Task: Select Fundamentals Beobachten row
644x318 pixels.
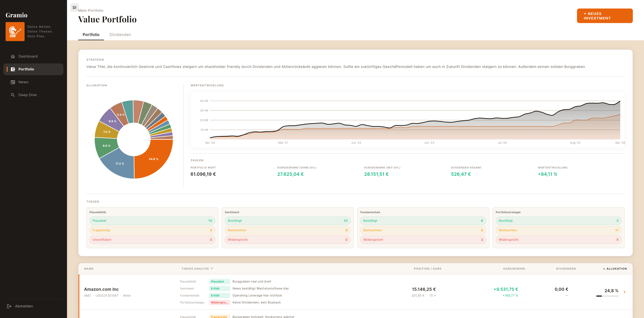Action: [423, 230]
